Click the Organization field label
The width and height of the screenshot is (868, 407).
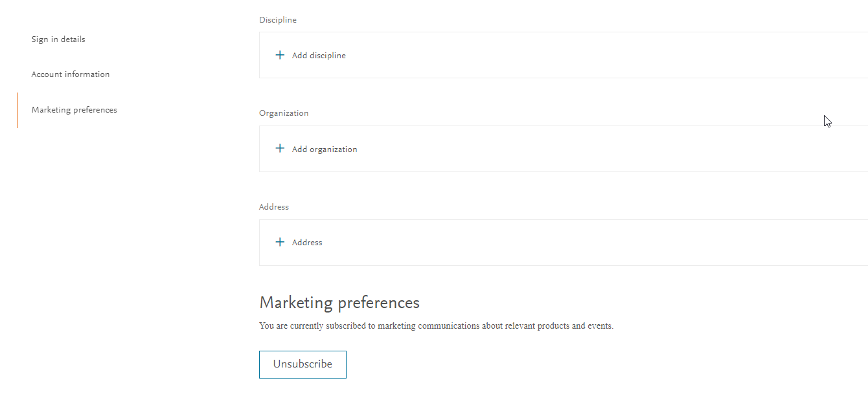(x=284, y=113)
